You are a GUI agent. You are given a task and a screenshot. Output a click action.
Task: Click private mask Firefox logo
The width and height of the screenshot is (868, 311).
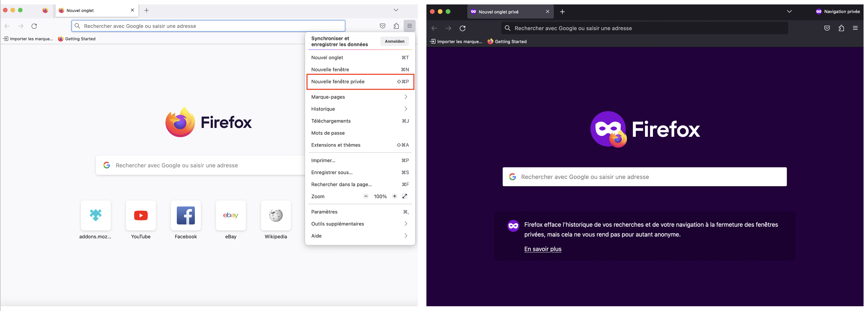tap(609, 129)
